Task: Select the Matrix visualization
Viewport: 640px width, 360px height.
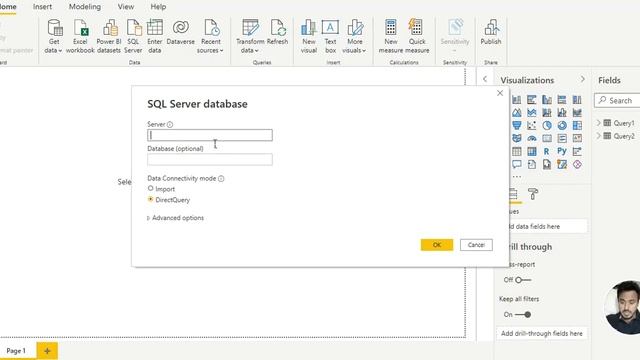Action: pyautogui.click(x=531, y=151)
